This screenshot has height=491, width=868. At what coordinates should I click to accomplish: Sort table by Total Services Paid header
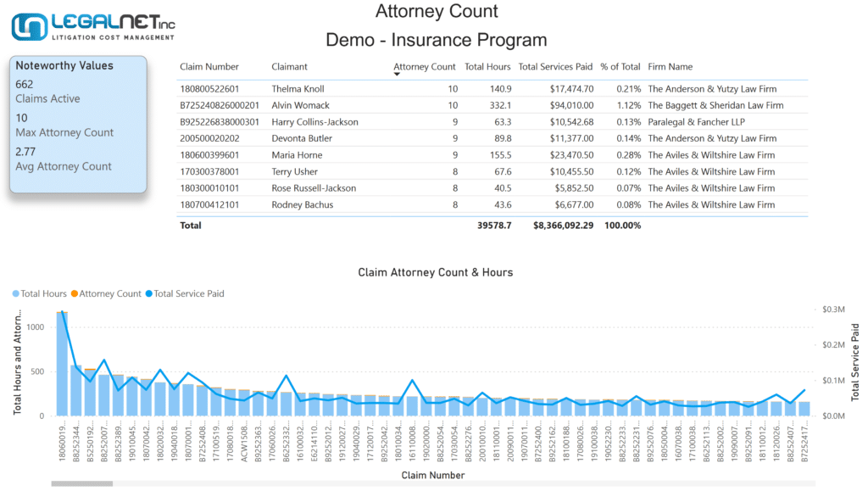[555, 66]
